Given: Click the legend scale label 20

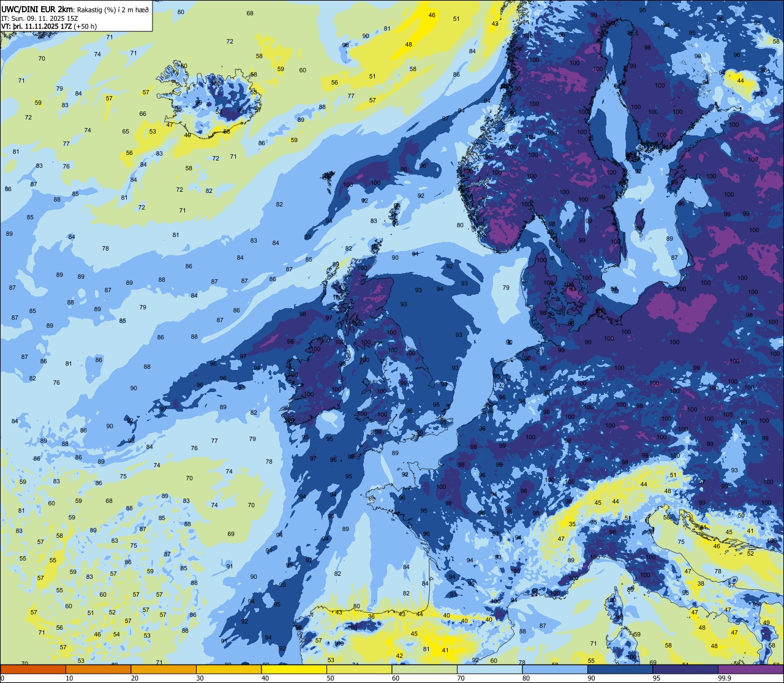Looking at the screenshot, I should click(x=135, y=678).
